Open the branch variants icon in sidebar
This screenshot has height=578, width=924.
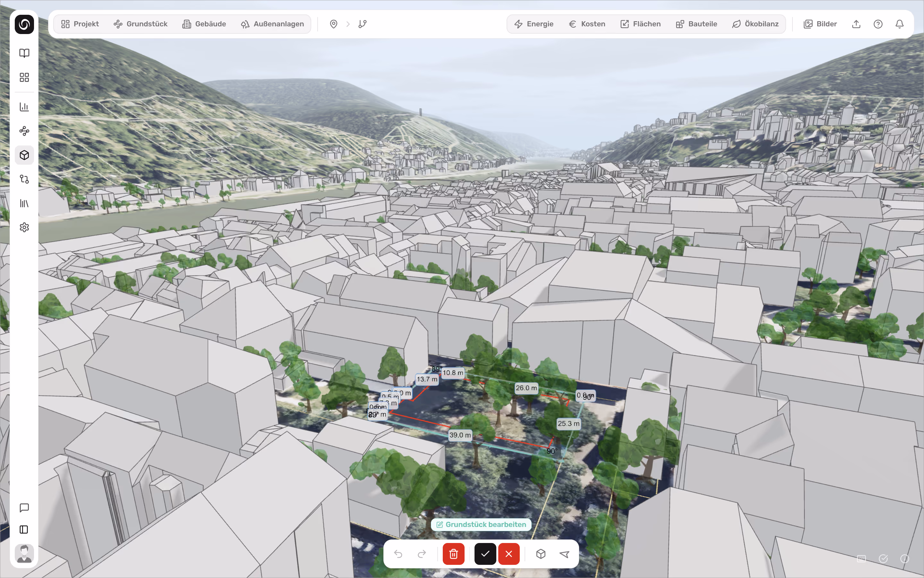24,179
